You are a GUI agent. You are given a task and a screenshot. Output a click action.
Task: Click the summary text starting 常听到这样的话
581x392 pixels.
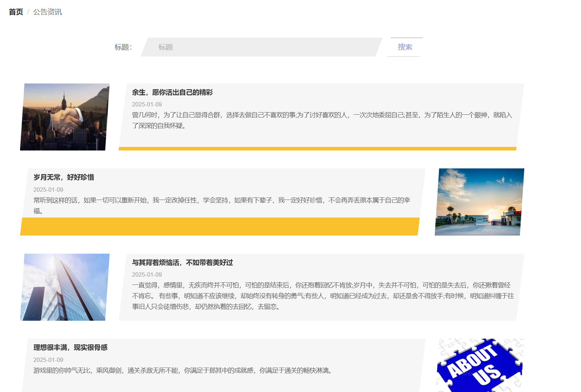pos(222,205)
